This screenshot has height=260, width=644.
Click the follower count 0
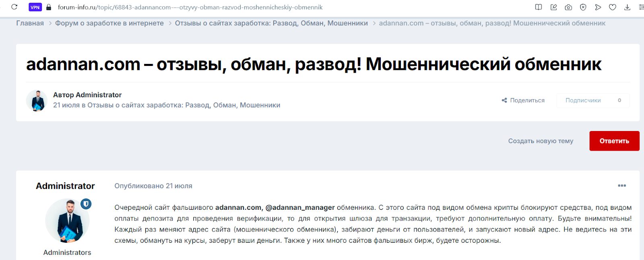pyautogui.click(x=619, y=100)
